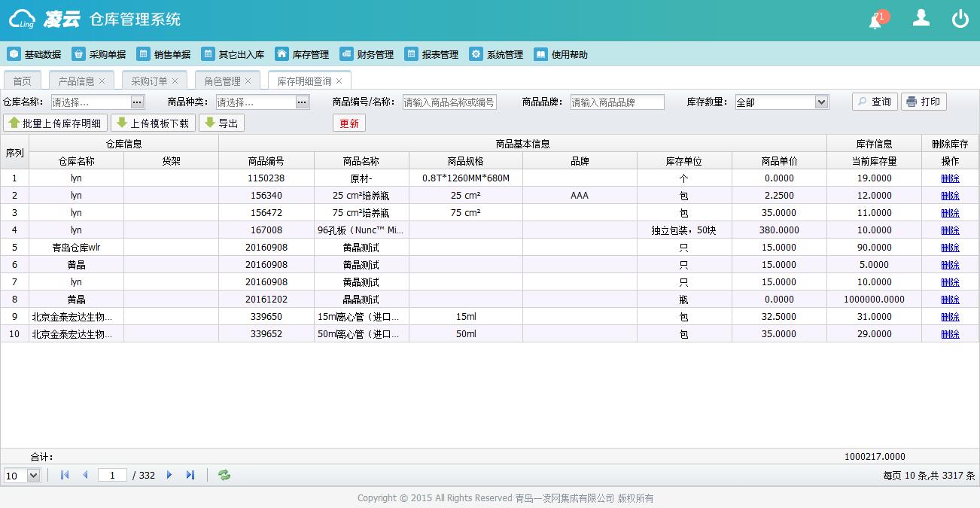980x508 pixels.
Task: Open the 库存数量 dropdown
Action: click(x=821, y=102)
